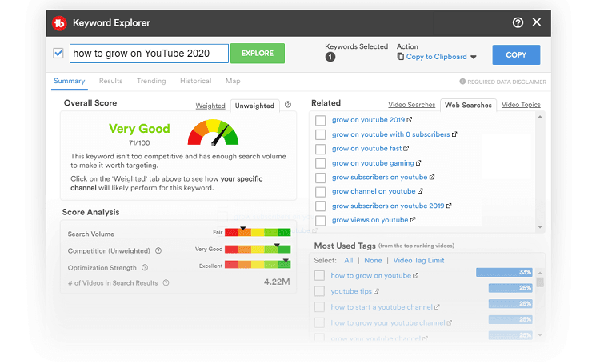Click help icon beside Optimization Strength

145,267
